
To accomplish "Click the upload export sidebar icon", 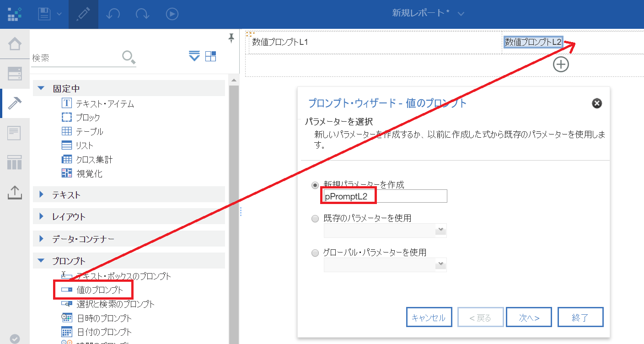I will coord(15,192).
